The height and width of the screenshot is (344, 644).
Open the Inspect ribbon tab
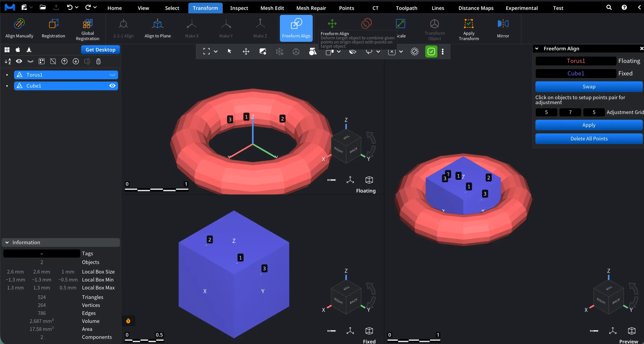click(239, 8)
